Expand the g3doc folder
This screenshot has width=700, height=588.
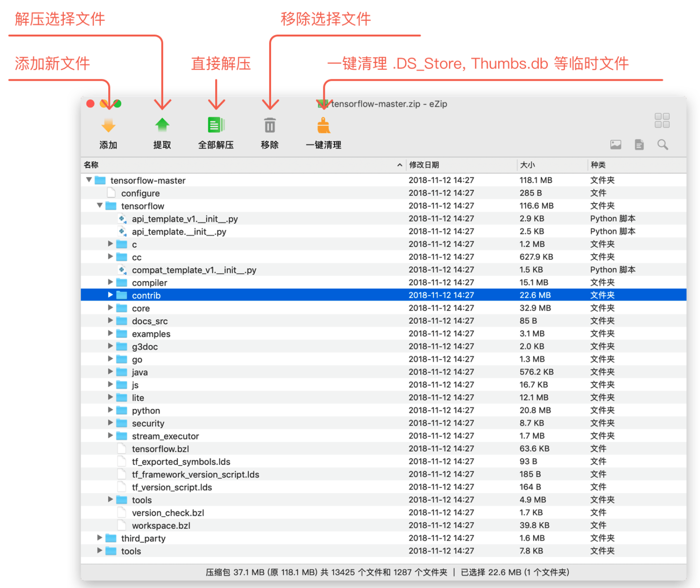(110, 346)
